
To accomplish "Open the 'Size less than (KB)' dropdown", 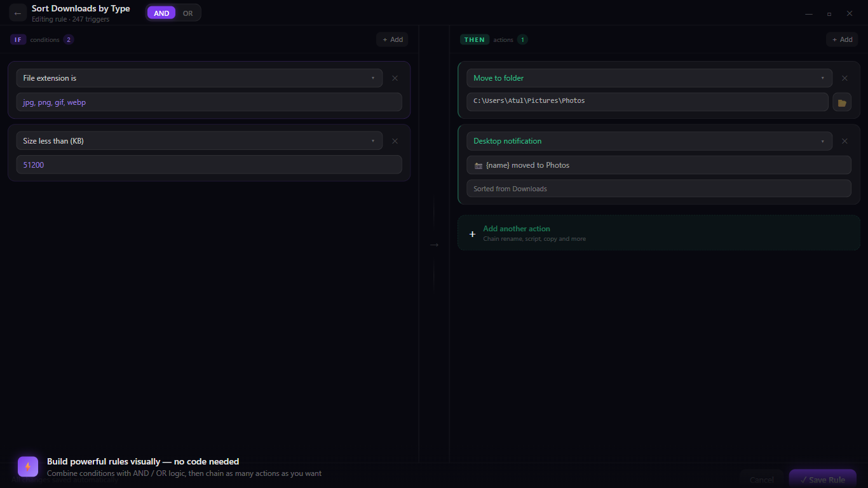I will [x=200, y=141].
